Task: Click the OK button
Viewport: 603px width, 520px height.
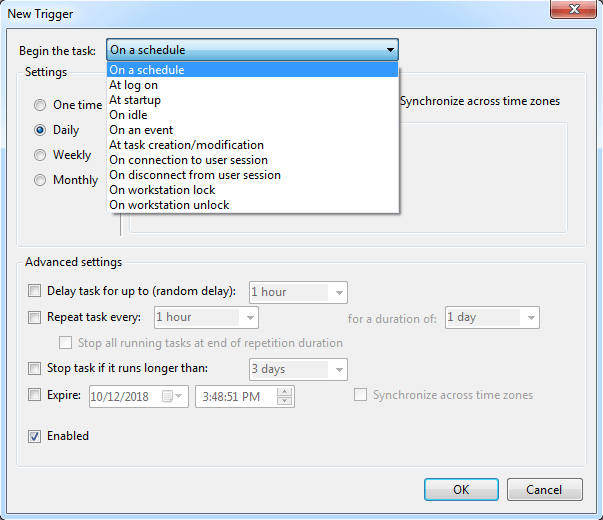Action: tap(461, 489)
